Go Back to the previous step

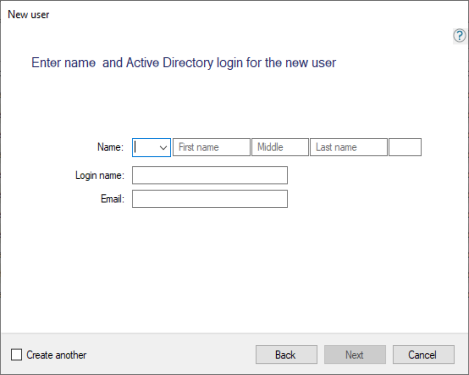[x=286, y=355]
